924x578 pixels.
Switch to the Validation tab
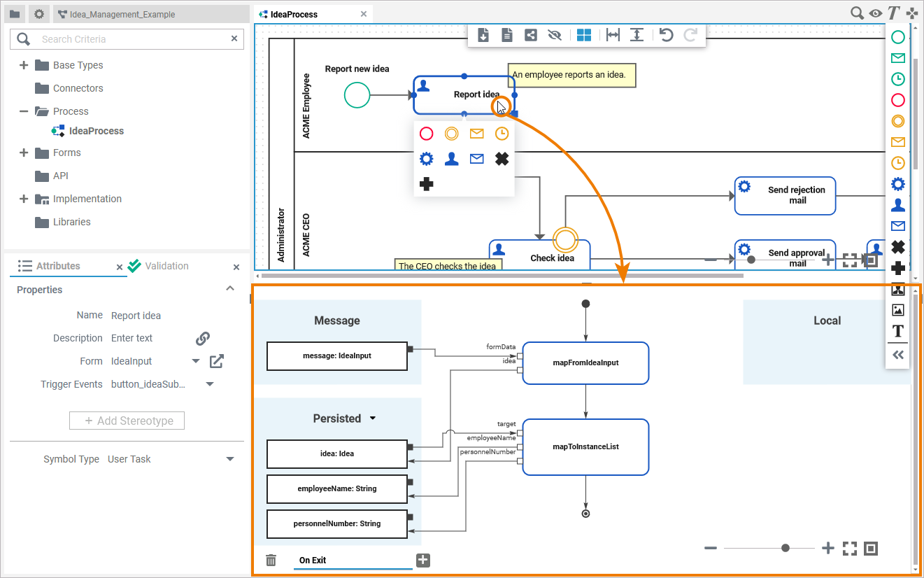[x=166, y=266]
